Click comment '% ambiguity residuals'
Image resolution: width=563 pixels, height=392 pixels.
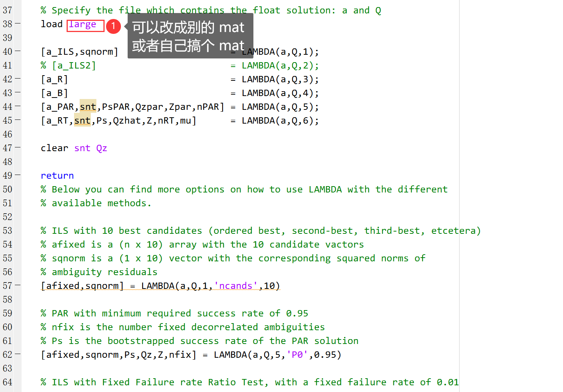click(x=99, y=272)
